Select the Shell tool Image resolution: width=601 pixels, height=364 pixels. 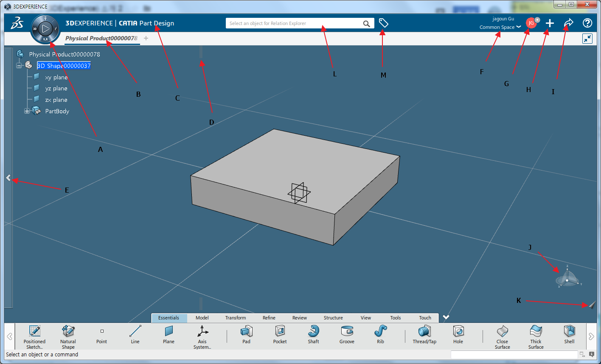(x=569, y=335)
